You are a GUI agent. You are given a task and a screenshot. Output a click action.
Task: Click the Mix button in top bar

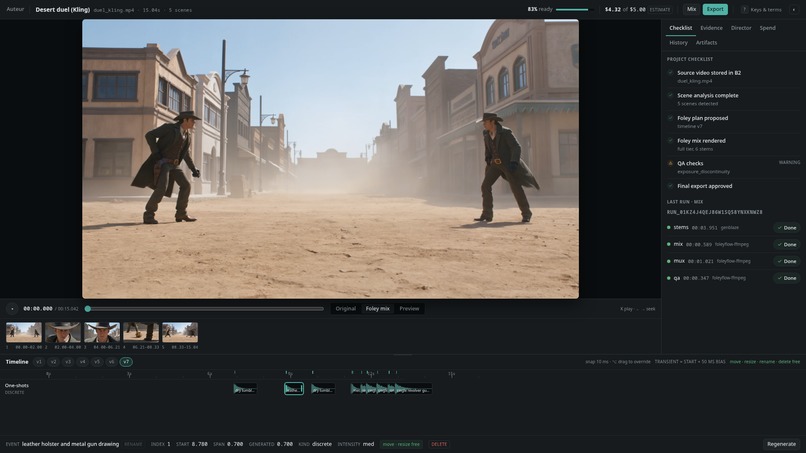691,9
